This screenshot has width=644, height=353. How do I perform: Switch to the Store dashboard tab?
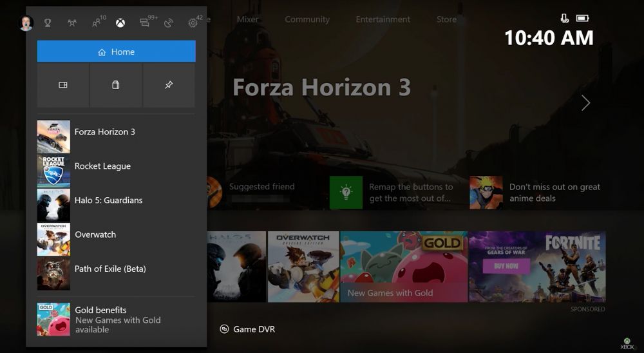coord(446,19)
